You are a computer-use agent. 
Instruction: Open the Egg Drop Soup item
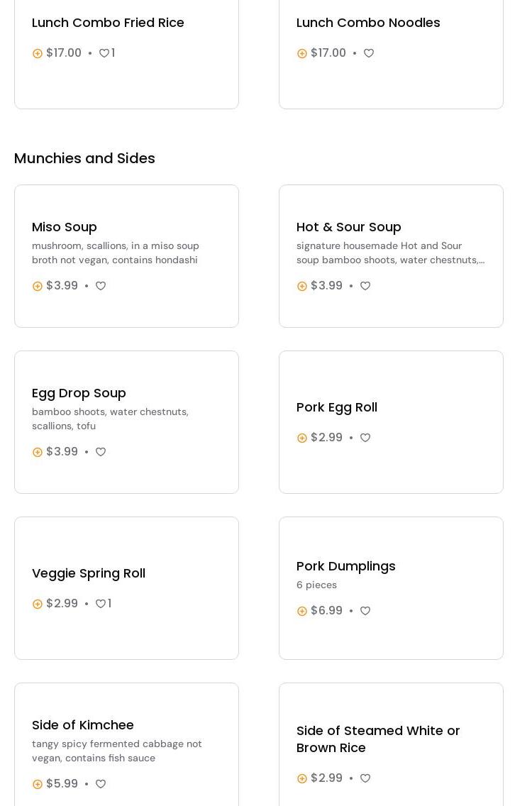[x=79, y=393]
